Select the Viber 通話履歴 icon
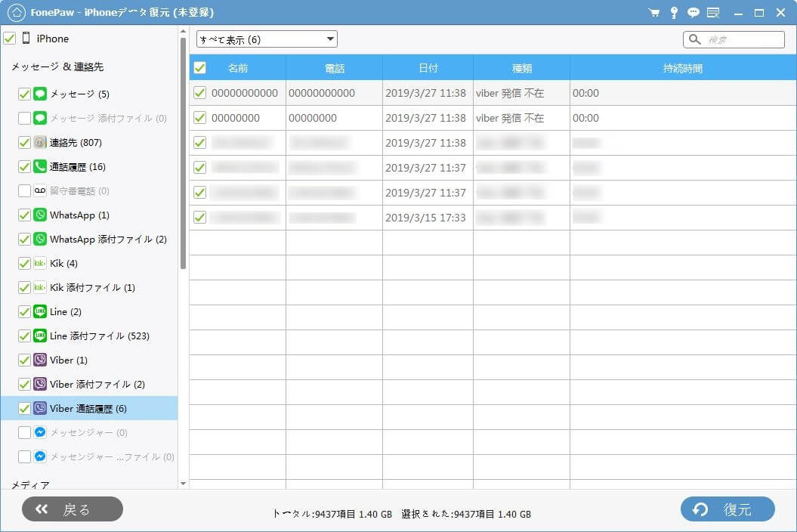Image resolution: width=797 pixels, height=532 pixels. pyautogui.click(x=40, y=409)
